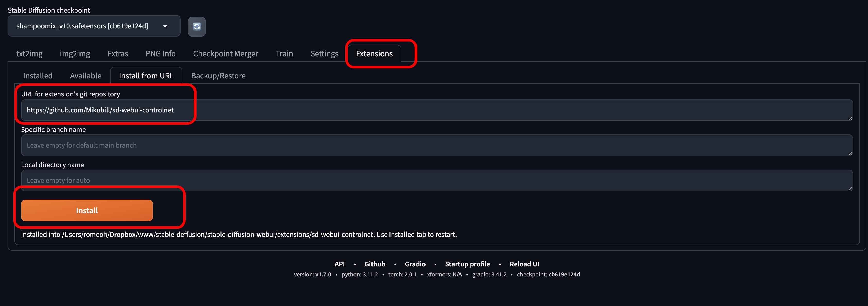Open Stable Diffusion checkpoint dropdown

click(94, 26)
